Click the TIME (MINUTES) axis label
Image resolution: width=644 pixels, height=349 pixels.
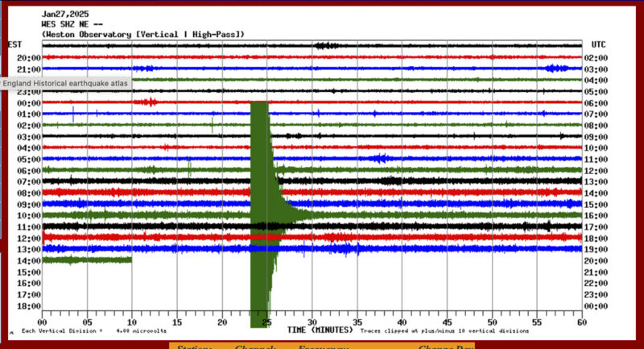coord(320,330)
